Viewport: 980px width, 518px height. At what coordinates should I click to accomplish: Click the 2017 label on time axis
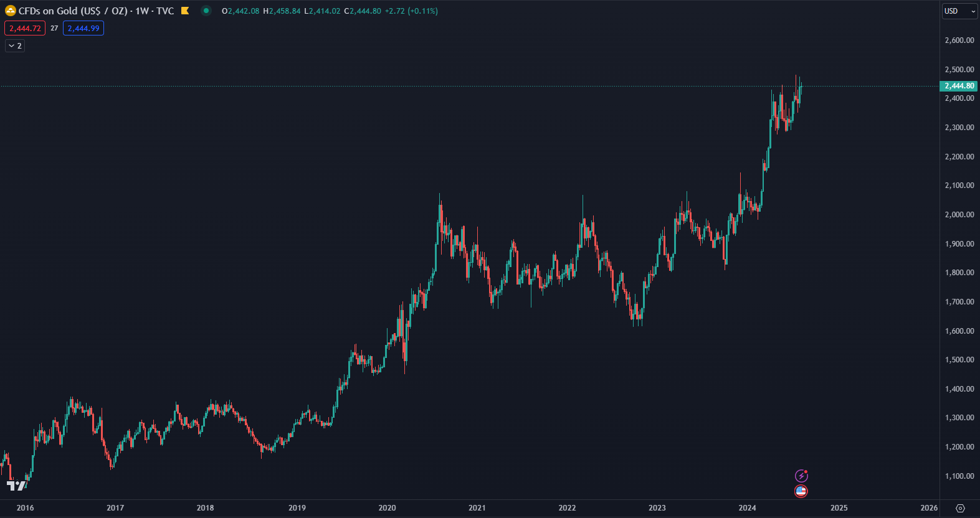click(115, 508)
